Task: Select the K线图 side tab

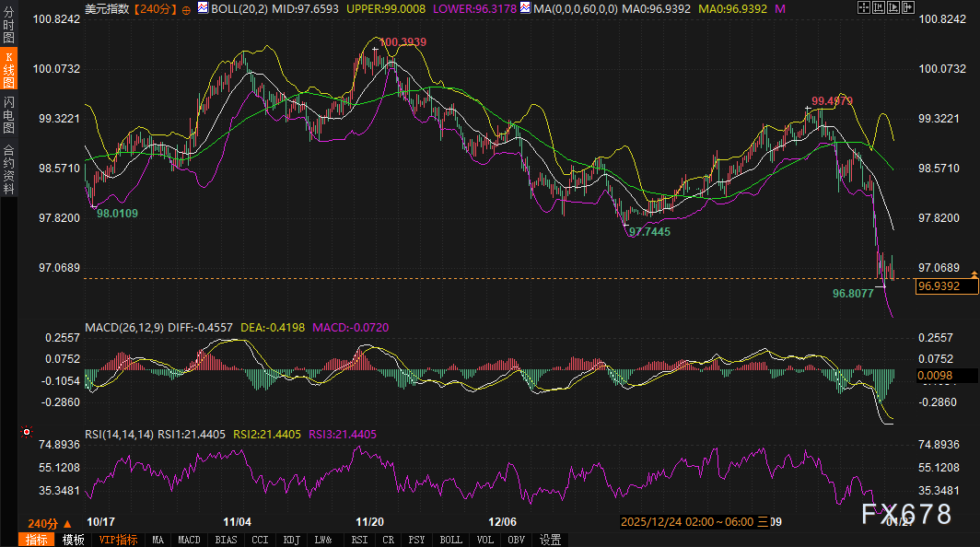Action: [x=8, y=69]
